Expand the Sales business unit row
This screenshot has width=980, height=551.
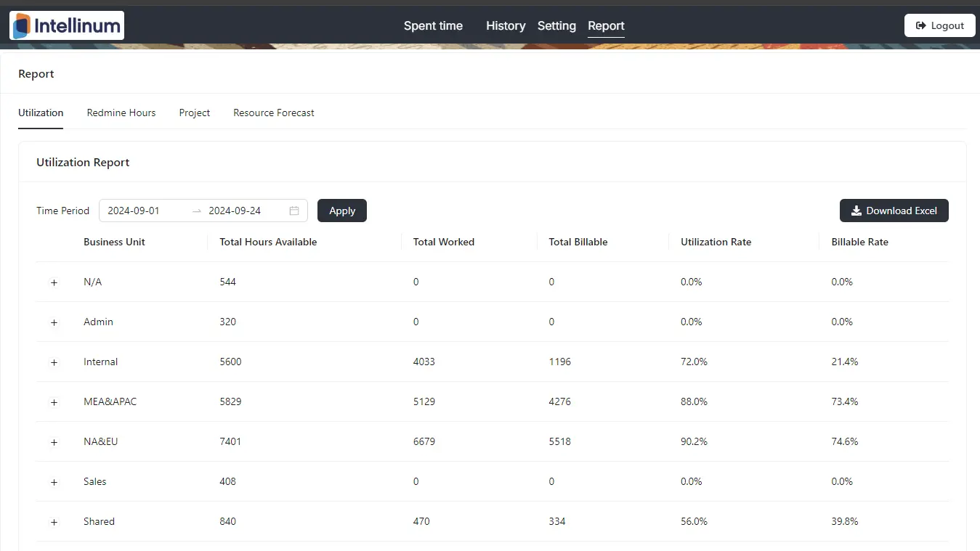(54, 482)
